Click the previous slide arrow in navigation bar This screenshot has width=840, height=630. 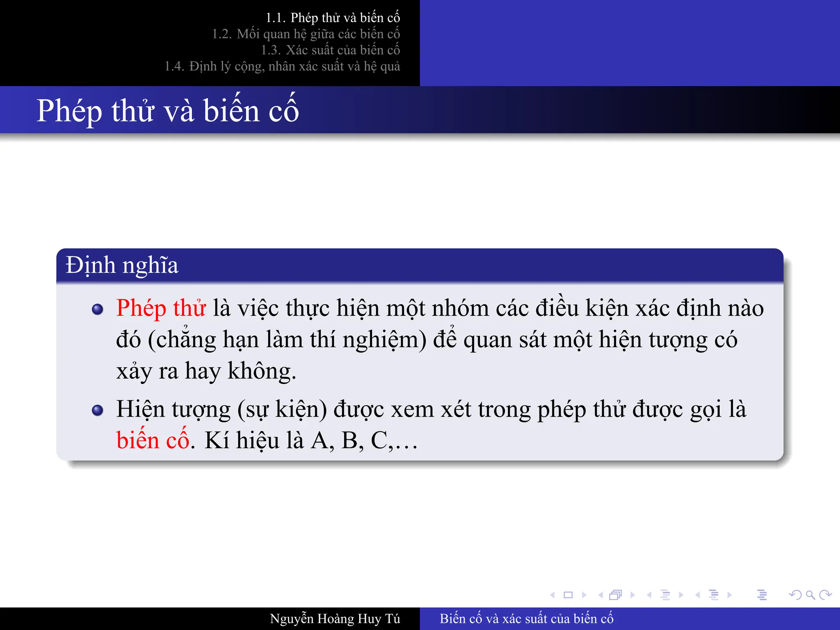[x=552, y=595]
